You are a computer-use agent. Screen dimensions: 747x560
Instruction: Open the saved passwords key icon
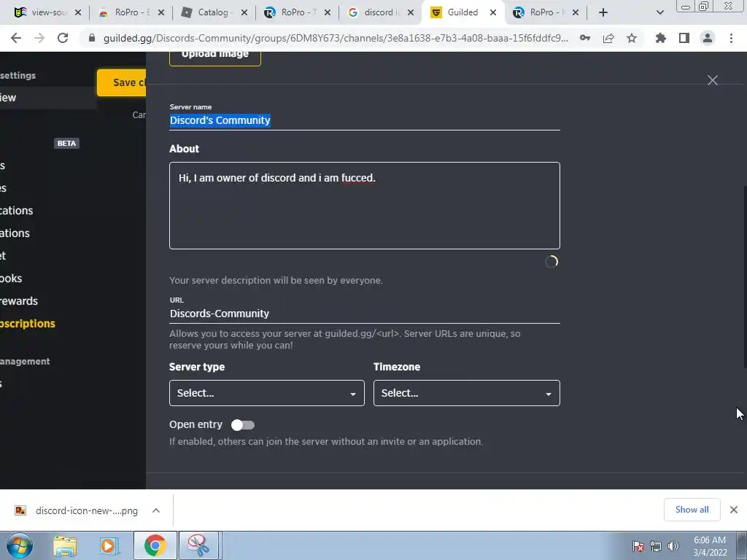coord(585,38)
